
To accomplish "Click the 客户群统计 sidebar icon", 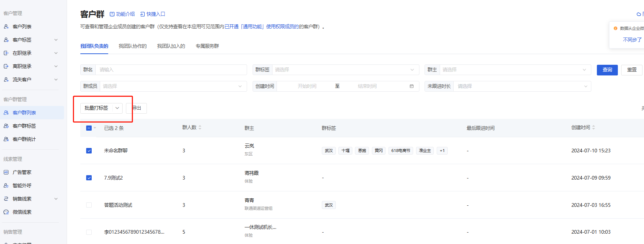I will 6,139.
